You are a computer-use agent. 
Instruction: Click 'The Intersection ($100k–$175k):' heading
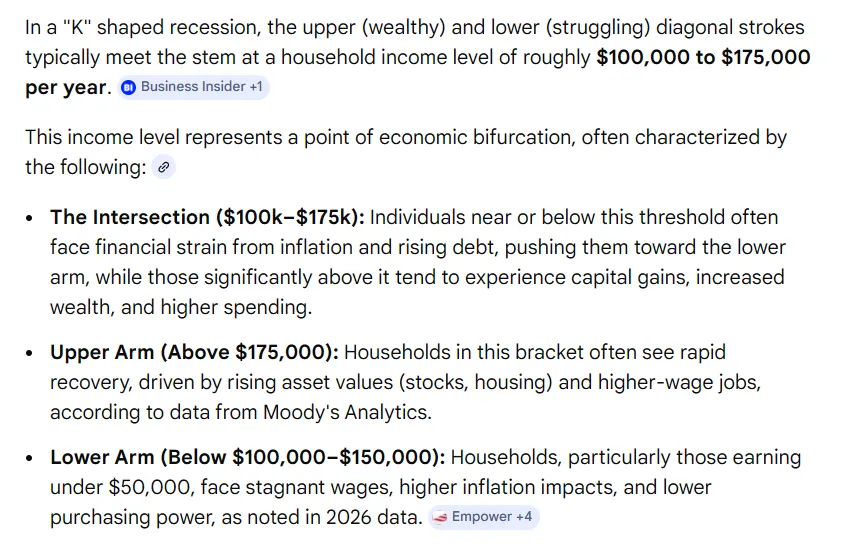click(x=207, y=217)
